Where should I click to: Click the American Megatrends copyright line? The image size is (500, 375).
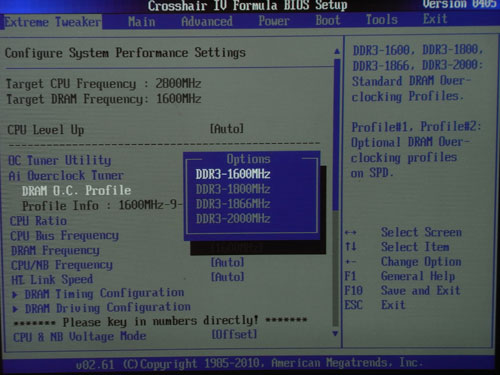[249, 363]
